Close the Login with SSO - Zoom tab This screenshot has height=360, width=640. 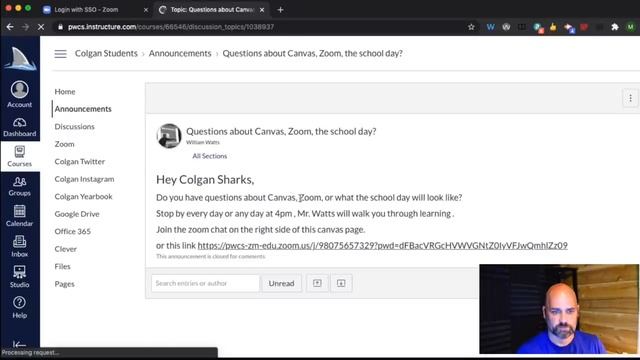146,10
